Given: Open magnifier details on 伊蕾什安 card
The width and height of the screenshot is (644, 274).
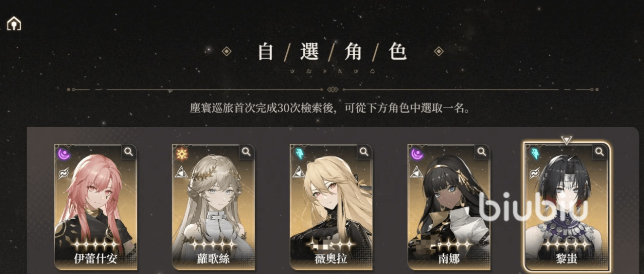Looking at the screenshot, I should point(129,151).
